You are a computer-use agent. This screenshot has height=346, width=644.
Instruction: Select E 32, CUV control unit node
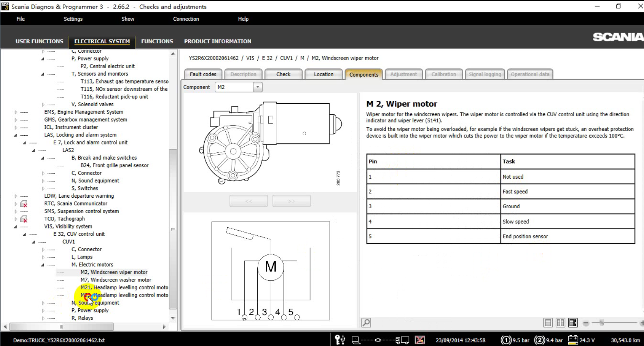tap(79, 234)
